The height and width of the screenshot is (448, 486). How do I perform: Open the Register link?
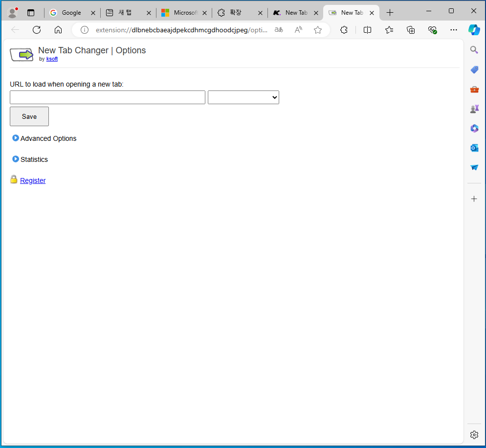[x=33, y=180]
